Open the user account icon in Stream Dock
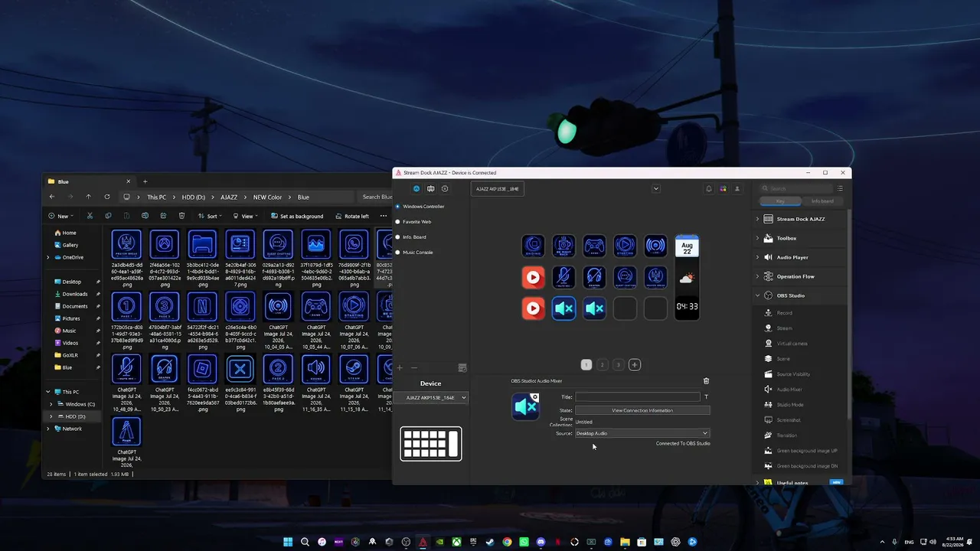The image size is (980, 551). [x=737, y=189]
